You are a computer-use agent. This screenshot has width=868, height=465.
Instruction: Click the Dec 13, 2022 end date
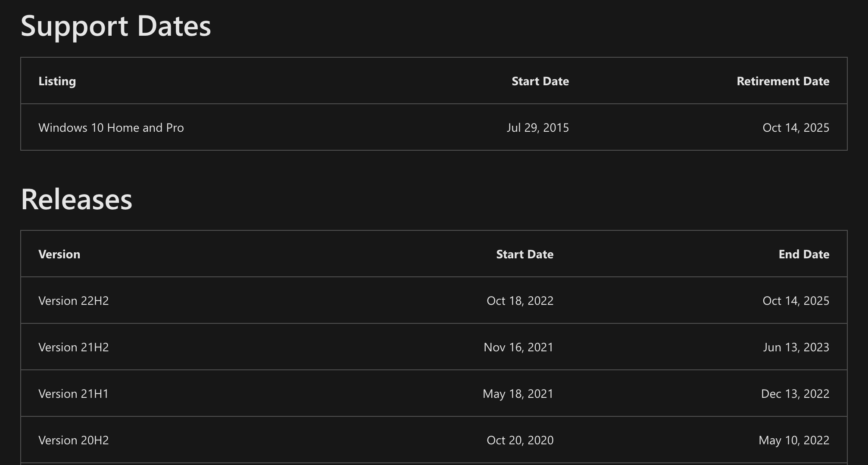tap(795, 394)
